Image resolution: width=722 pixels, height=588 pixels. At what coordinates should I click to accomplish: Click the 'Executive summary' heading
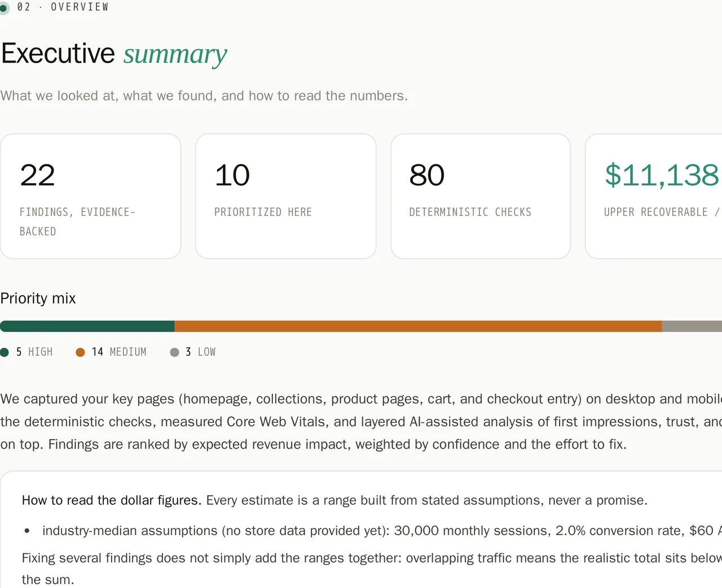[x=114, y=54]
